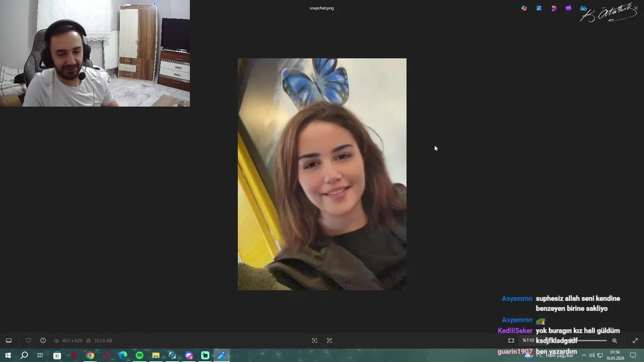Open File Explorer from the taskbar
Screen dimensions: 644x362
click(156, 355)
